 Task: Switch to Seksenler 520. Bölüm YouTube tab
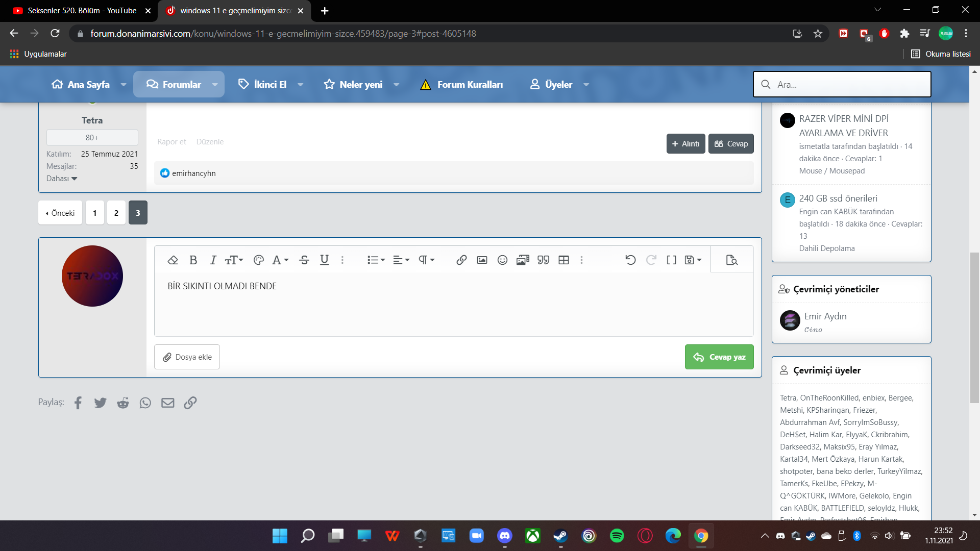click(x=82, y=11)
